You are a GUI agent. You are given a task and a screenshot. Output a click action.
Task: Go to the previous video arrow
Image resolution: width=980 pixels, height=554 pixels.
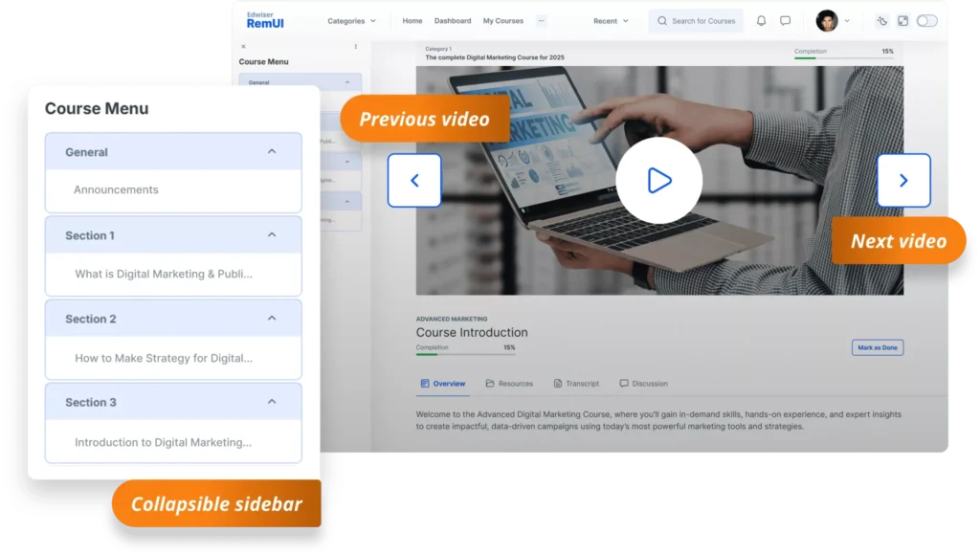point(414,180)
